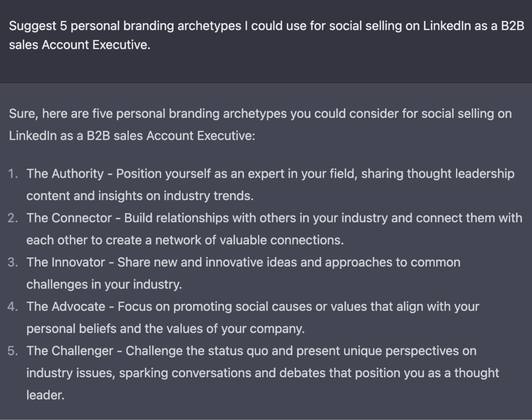Click list number 4 marker

coord(13,306)
